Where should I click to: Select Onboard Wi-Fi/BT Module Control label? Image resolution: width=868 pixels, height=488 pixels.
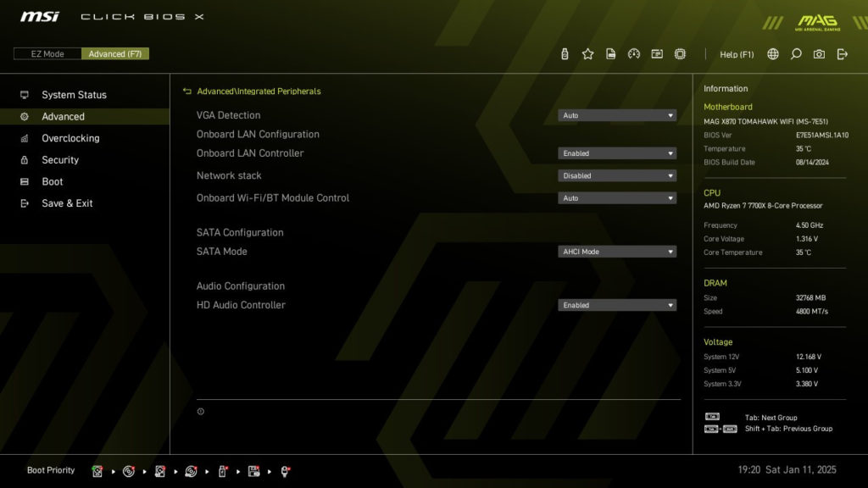(273, 198)
